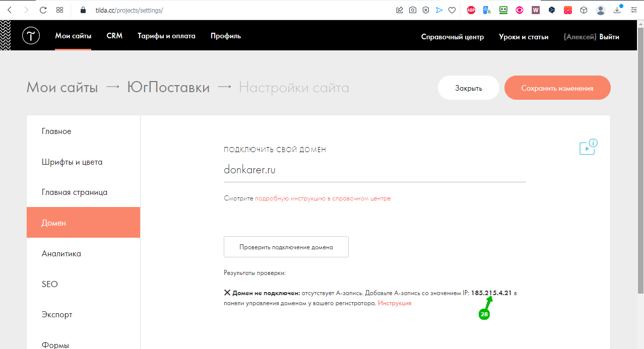Click the blue send arrow icon
Image resolution: width=644 pixels, height=349 pixels.
pos(439,10)
